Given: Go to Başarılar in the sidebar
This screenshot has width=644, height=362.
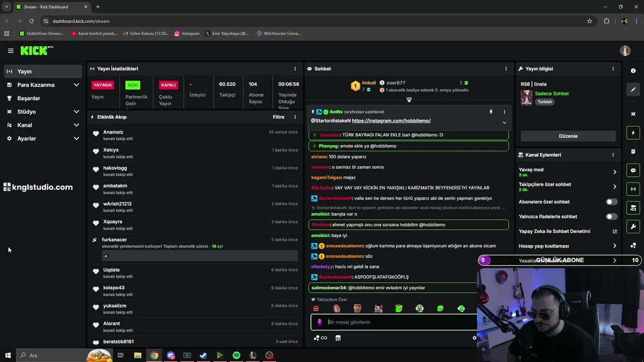Looking at the screenshot, I should pos(43,98).
